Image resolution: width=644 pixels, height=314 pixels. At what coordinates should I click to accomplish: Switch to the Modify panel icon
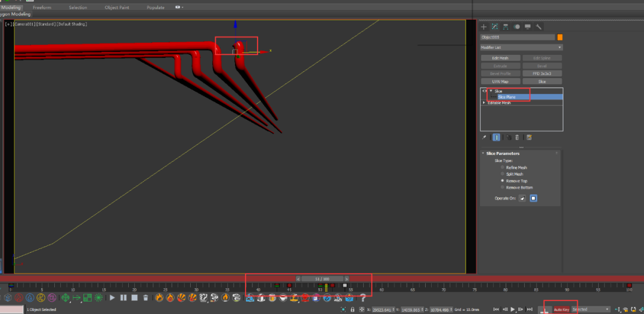pyautogui.click(x=495, y=27)
